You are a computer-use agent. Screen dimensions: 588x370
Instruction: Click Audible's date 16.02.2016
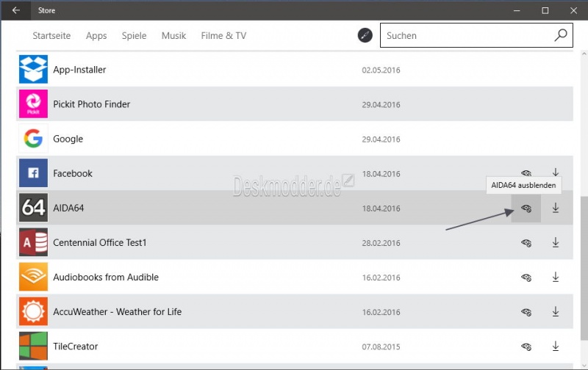(x=381, y=277)
